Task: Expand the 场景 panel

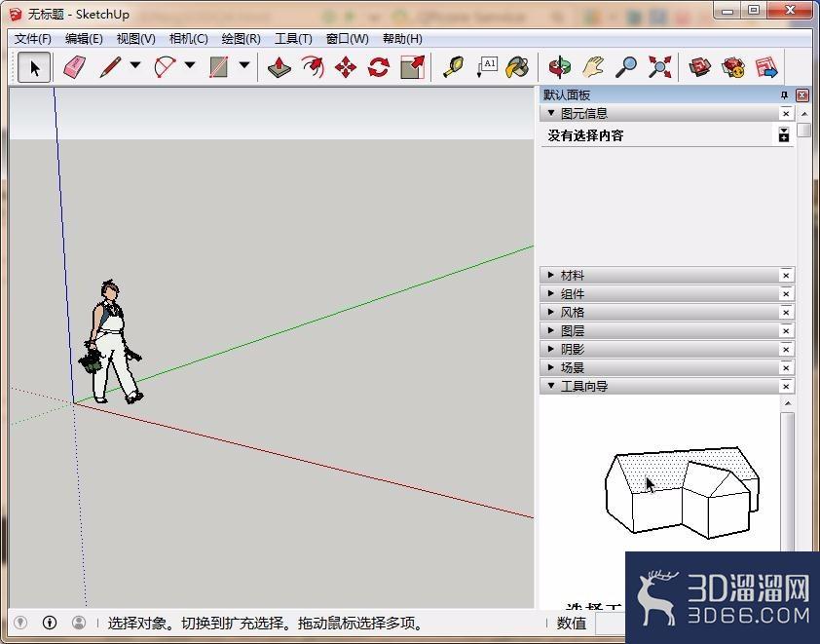Action: (550, 367)
